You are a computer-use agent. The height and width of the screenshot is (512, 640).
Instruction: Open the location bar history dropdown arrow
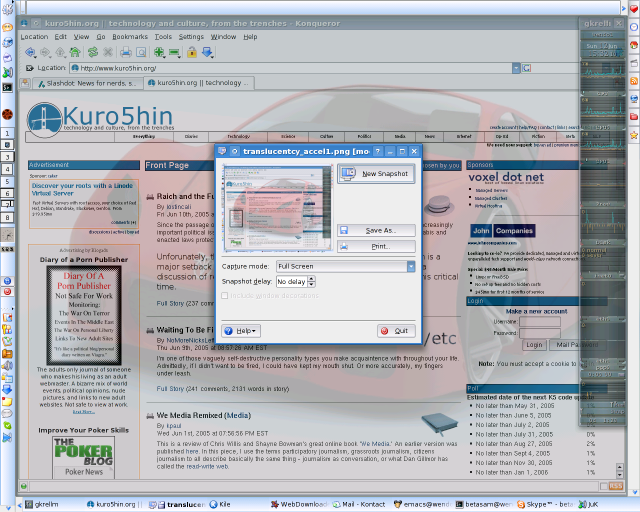516,68
